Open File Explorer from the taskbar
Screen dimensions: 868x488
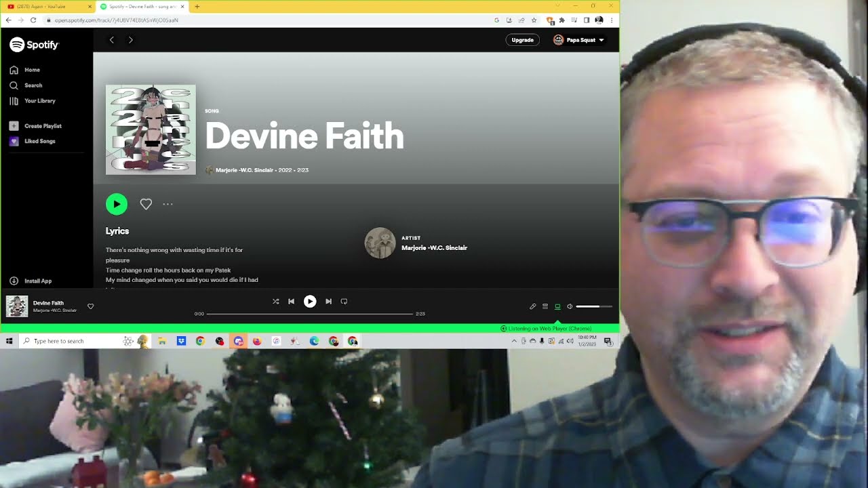click(x=162, y=341)
